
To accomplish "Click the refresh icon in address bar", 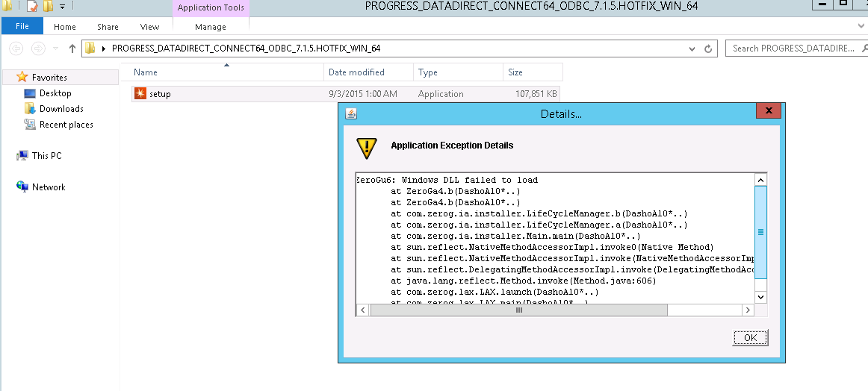I will (708, 49).
